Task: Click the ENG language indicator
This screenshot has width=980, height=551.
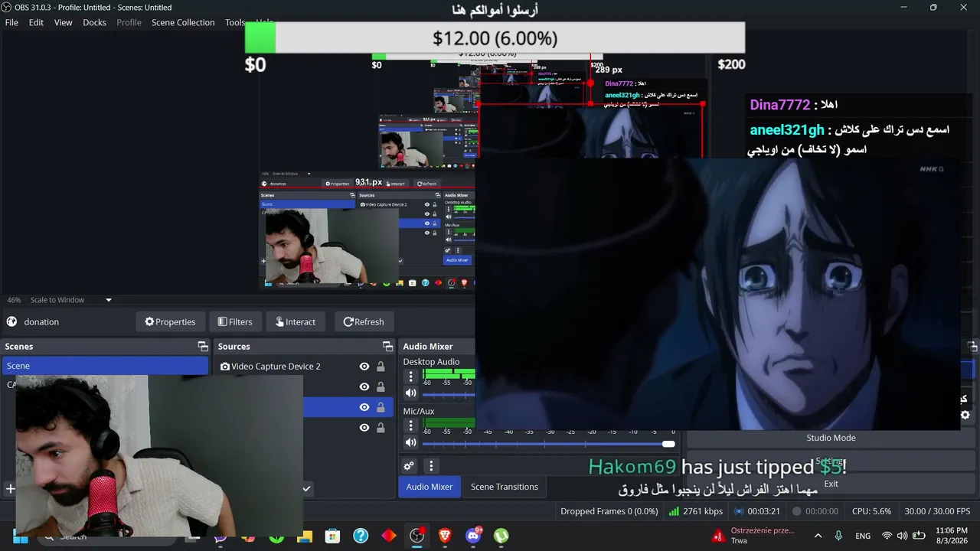Action: [x=863, y=536]
